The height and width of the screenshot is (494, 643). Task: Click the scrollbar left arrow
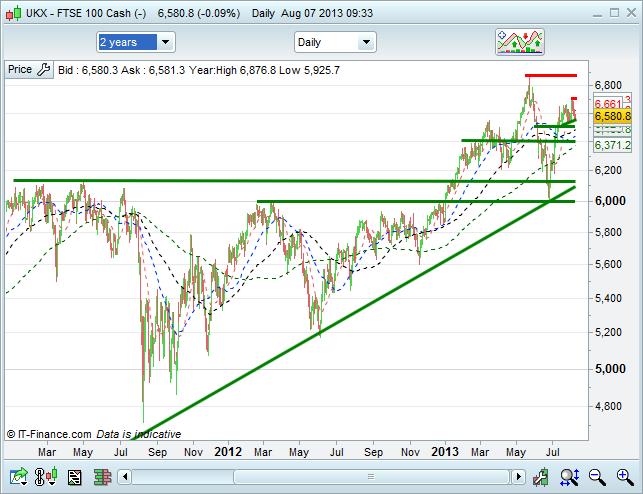(121, 476)
